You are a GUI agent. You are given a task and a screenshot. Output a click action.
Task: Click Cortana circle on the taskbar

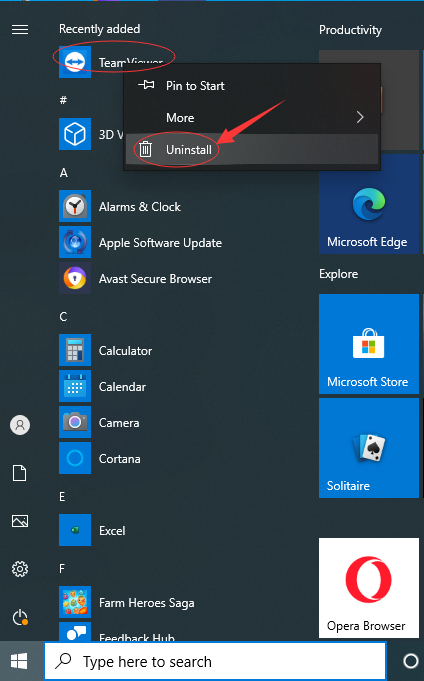[411, 661]
